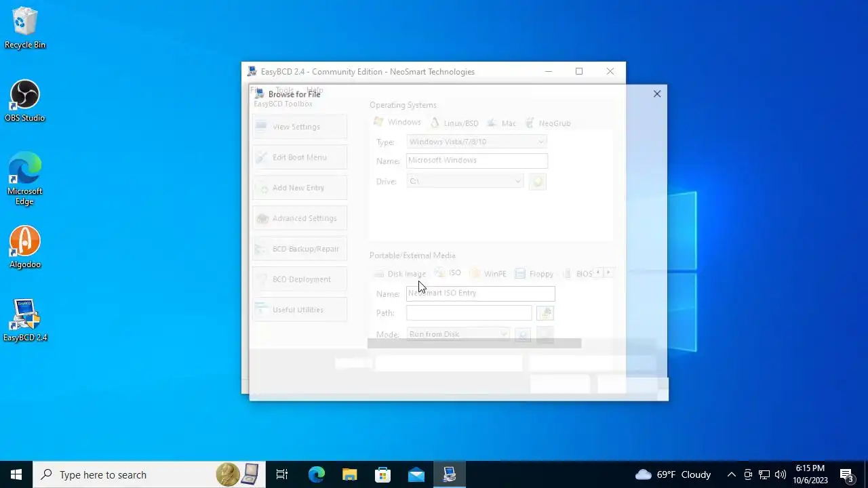868x488 pixels.
Task: Open the volume control in system tray
Action: pyautogui.click(x=781, y=474)
